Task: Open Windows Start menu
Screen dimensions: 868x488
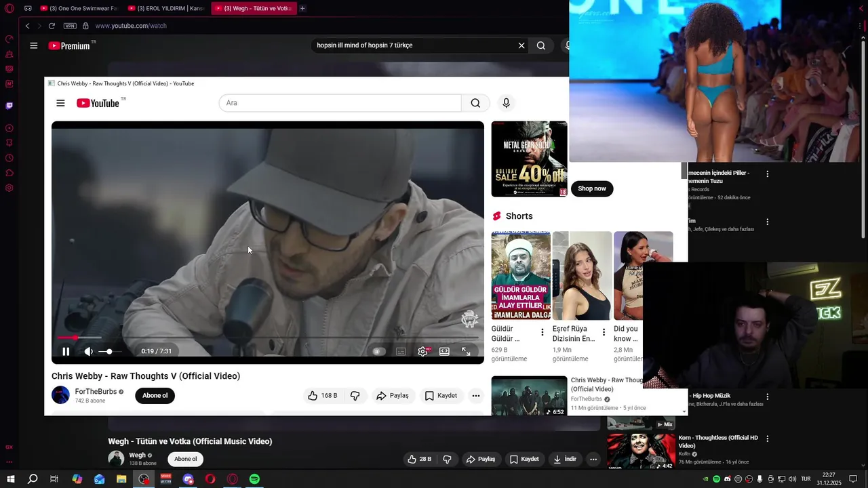Action: (x=11, y=479)
